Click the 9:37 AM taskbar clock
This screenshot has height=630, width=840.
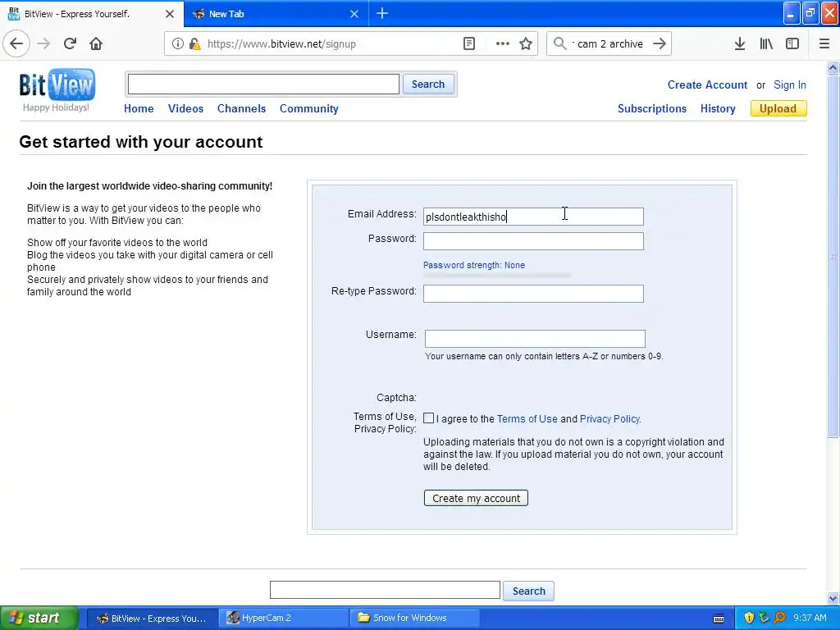click(x=810, y=618)
